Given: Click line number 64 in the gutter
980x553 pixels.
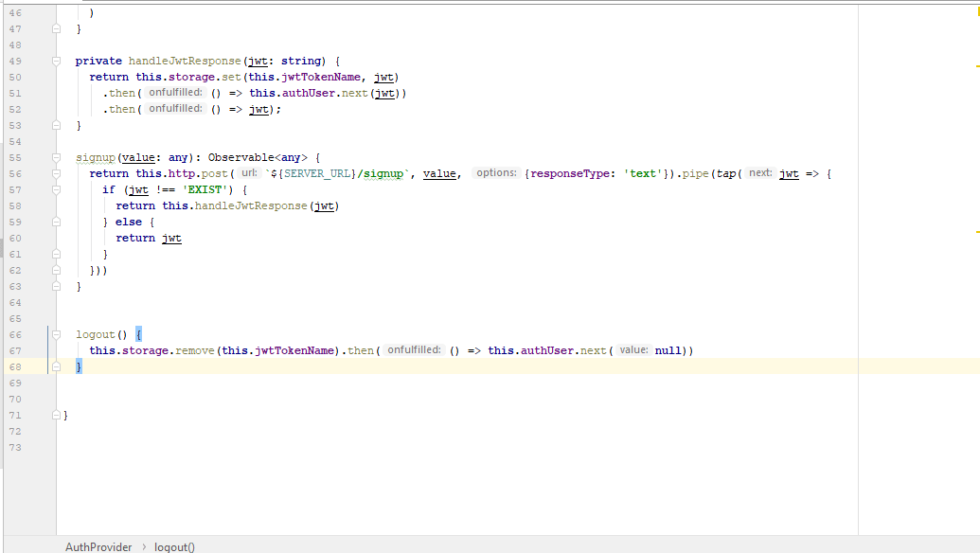Looking at the screenshot, I should click(x=14, y=302).
